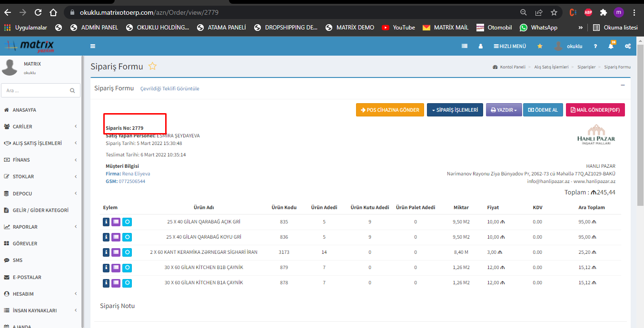Collapse the Sipariş Formu panel
This screenshot has height=328, width=644.
tap(623, 85)
